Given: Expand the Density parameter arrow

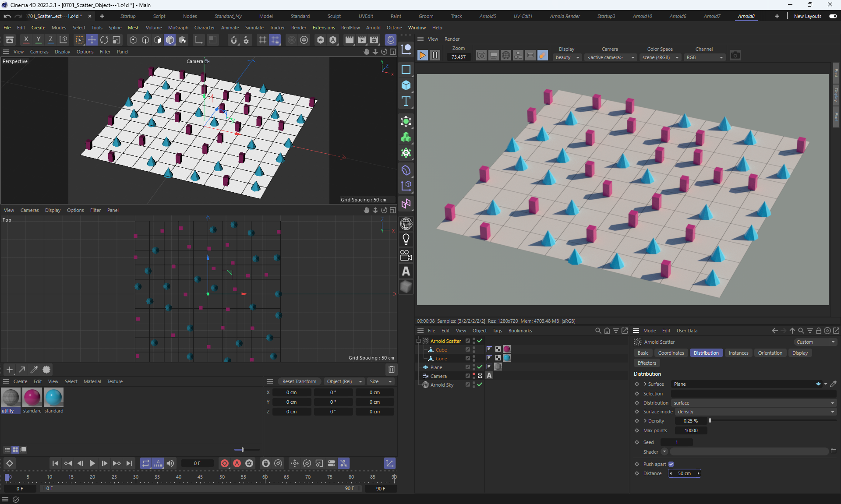Looking at the screenshot, I should tap(645, 421).
